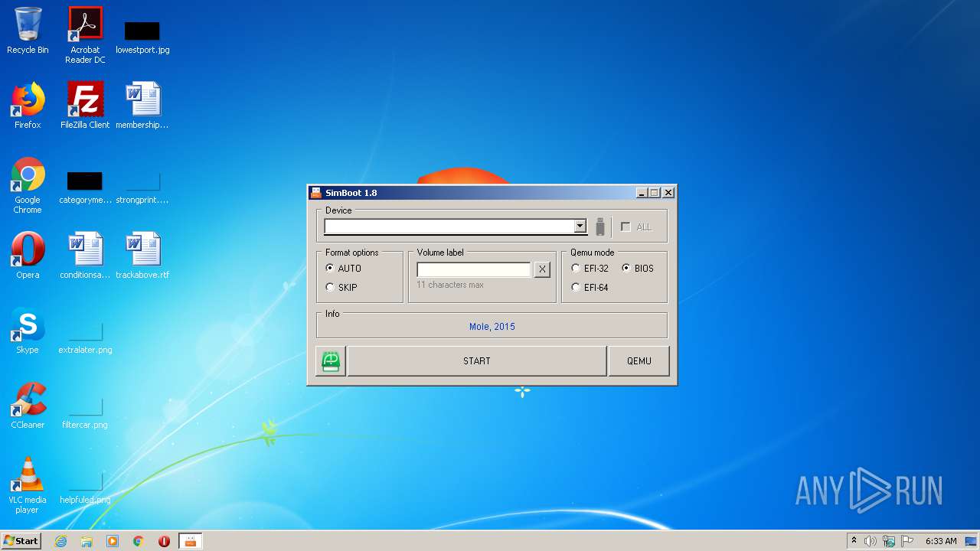Click the taskbar clock 6:33 AM
The height and width of the screenshot is (551, 980).
pyautogui.click(x=941, y=541)
